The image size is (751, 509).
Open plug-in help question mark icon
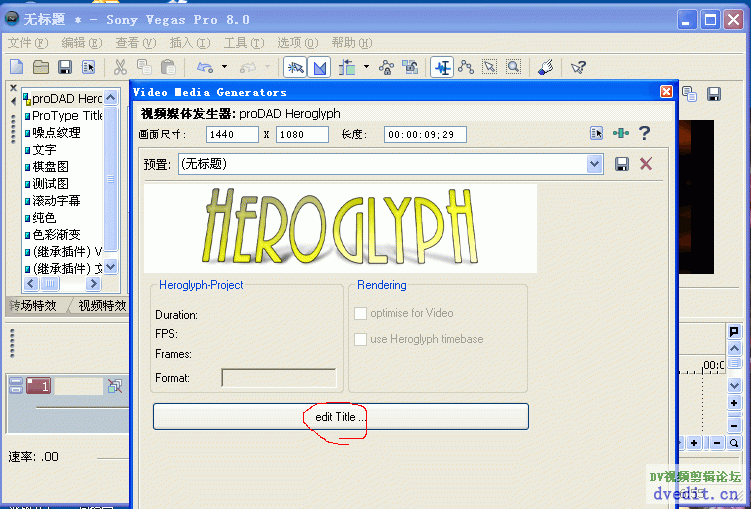645,133
